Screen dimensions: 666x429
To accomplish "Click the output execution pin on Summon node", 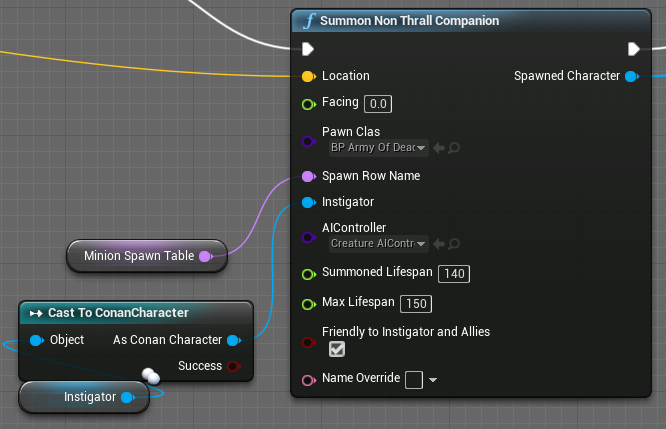I will tap(633, 49).
